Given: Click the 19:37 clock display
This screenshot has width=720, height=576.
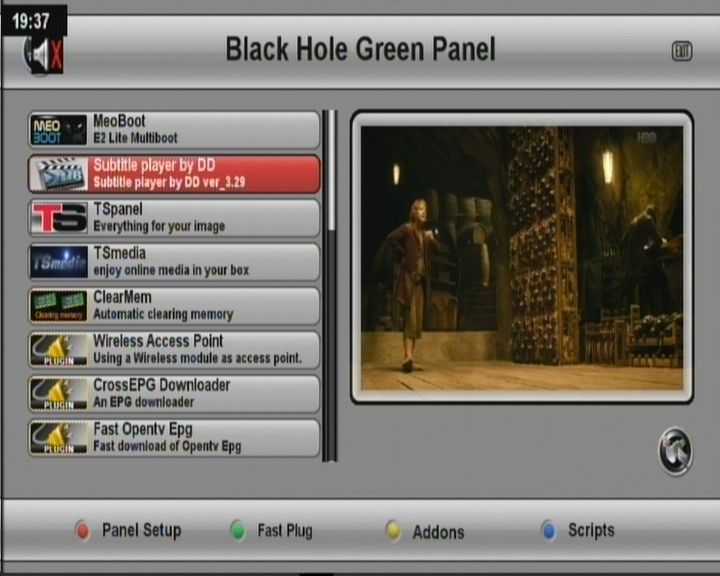Looking at the screenshot, I should pos(31,21).
